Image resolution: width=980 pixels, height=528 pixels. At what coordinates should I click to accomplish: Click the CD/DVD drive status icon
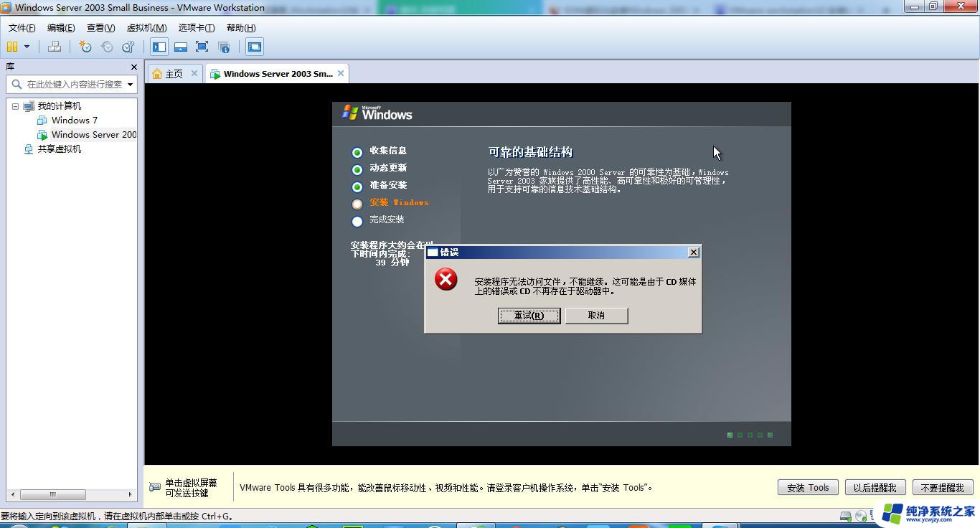(861, 516)
